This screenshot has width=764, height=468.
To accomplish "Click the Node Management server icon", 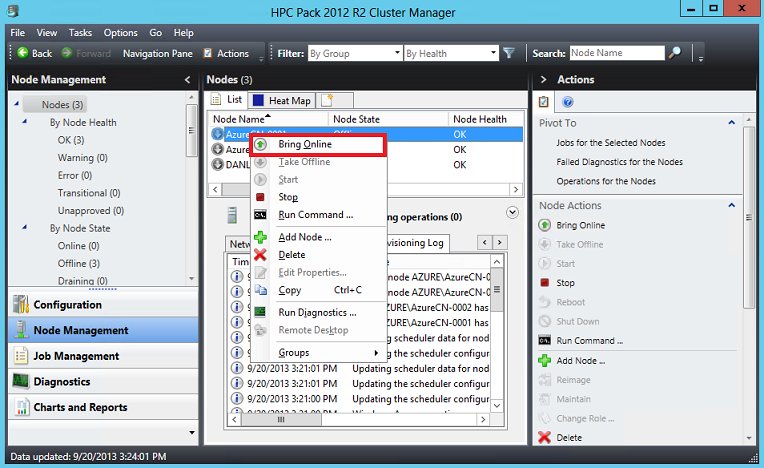I will pos(21,330).
